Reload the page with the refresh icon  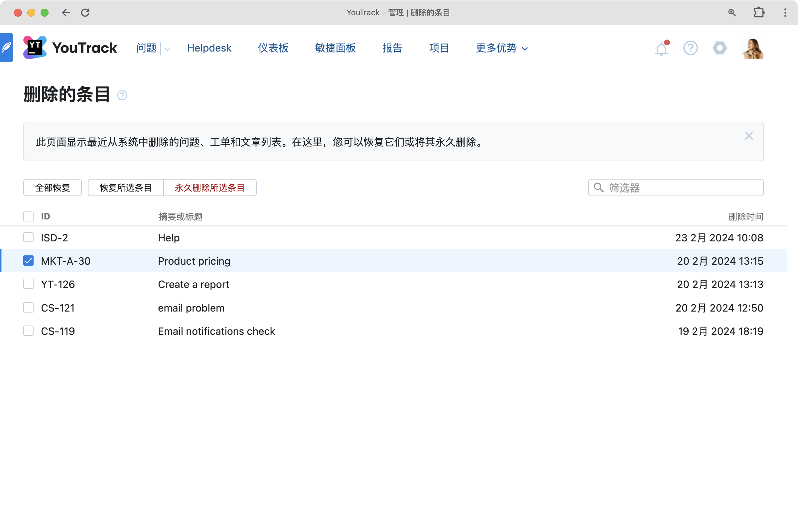pos(85,13)
